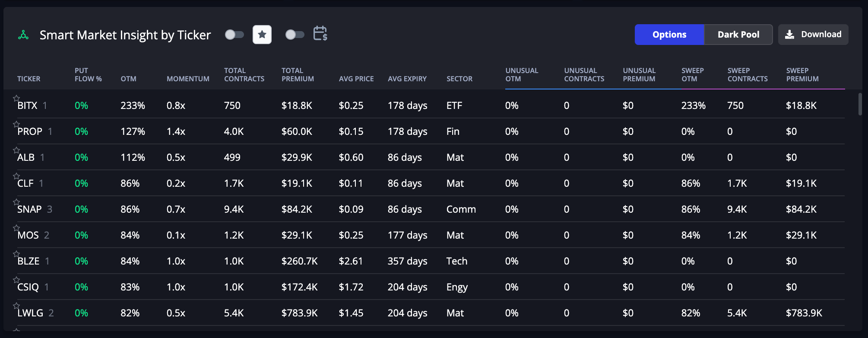Click the Download button
Screen dimensions: 868x338
pos(813,35)
